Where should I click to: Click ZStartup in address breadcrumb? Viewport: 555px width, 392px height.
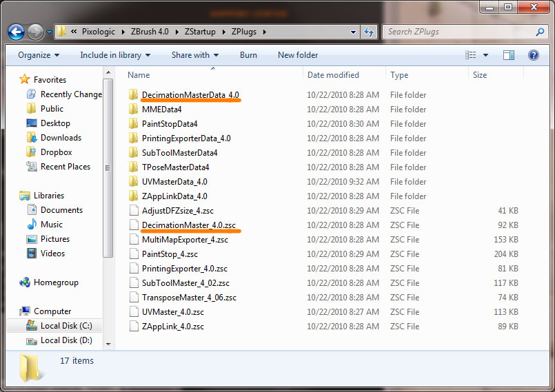(x=200, y=32)
